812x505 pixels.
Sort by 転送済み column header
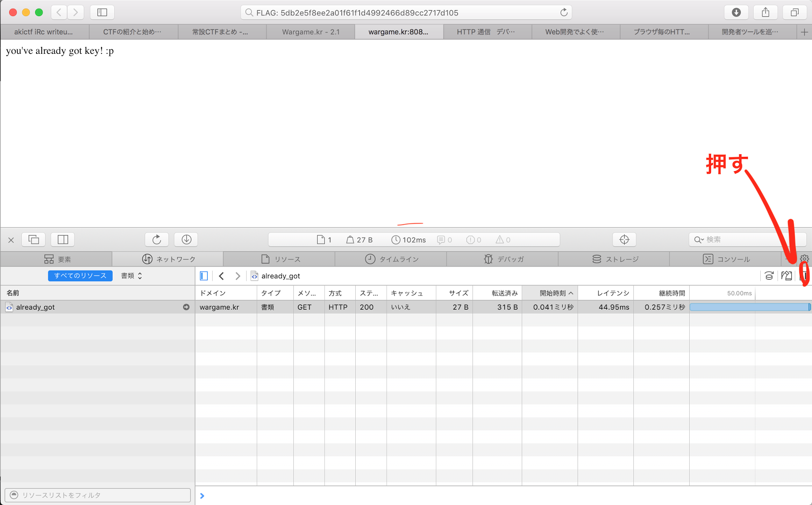(x=497, y=293)
